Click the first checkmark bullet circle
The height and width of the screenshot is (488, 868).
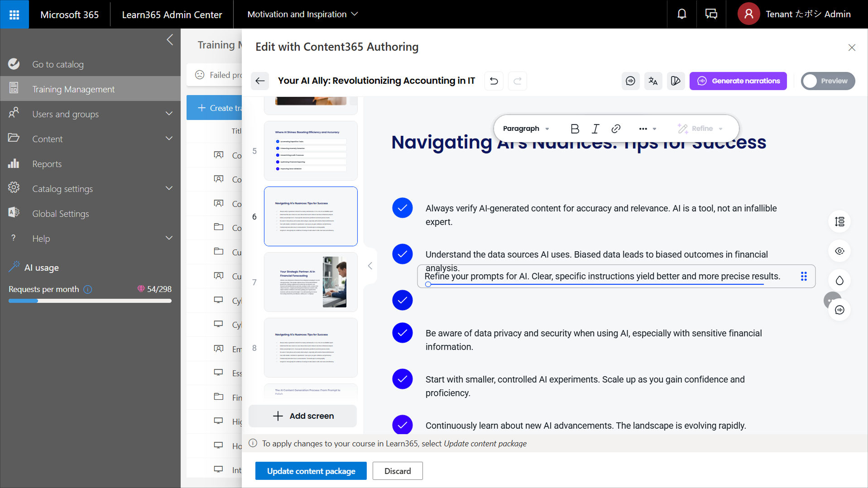(402, 208)
